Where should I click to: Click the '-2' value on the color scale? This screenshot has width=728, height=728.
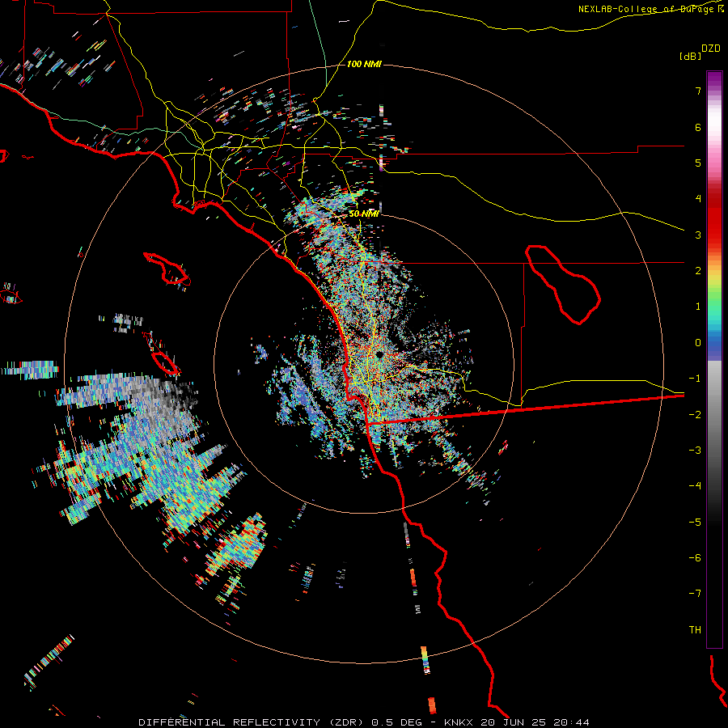(695, 415)
